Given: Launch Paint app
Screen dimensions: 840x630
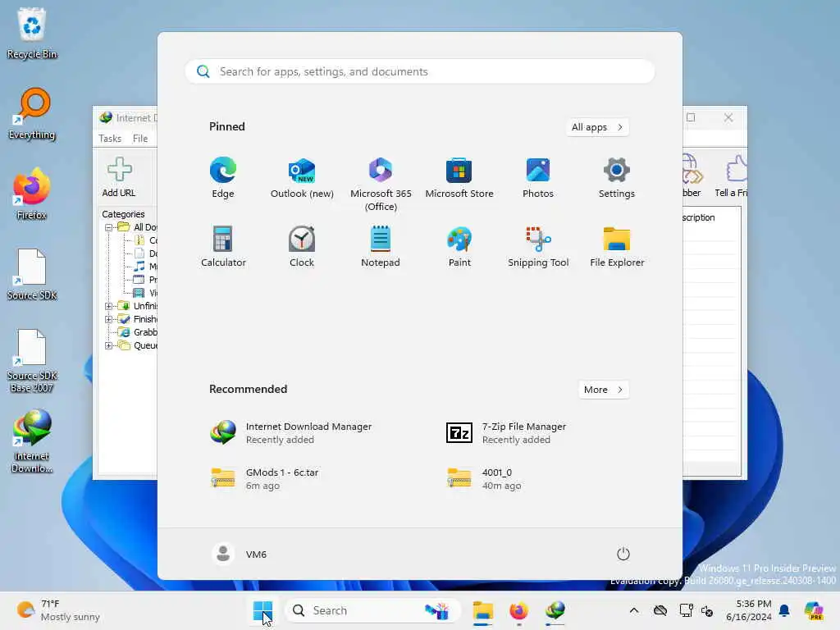Looking at the screenshot, I should (x=459, y=246).
